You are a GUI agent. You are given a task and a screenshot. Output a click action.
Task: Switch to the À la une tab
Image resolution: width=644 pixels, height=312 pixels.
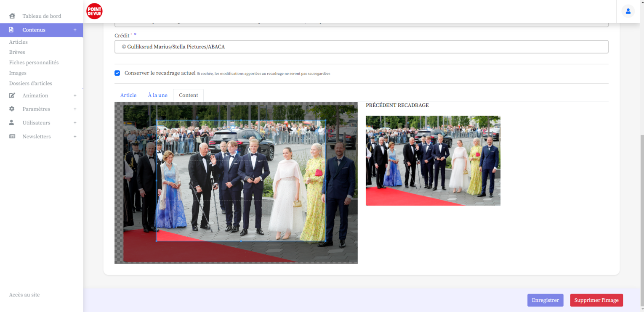(157, 95)
